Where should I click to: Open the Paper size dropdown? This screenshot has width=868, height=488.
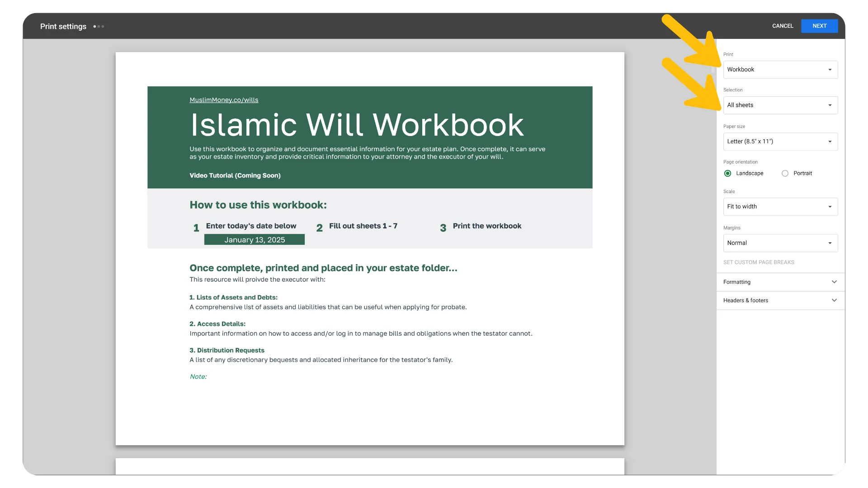pos(780,141)
